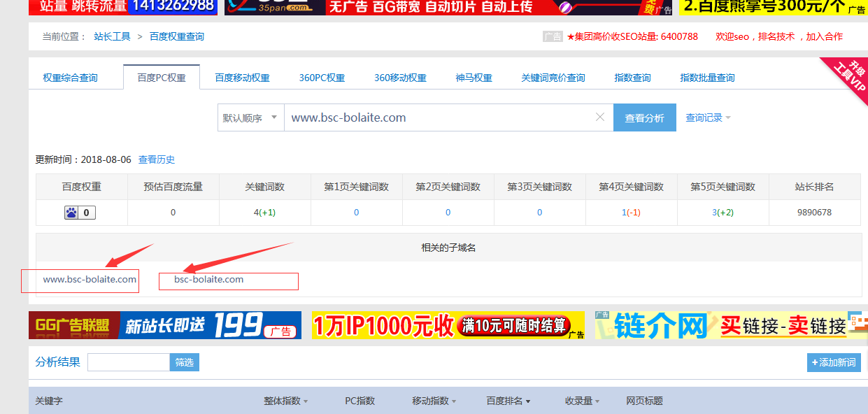Viewport: 868px width, 414px height.
Task: Click the 站长排名 column header
Action: [814, 187]
